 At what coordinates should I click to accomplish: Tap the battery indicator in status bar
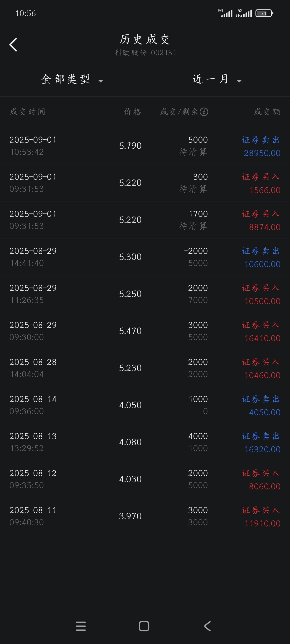(264, 13)
